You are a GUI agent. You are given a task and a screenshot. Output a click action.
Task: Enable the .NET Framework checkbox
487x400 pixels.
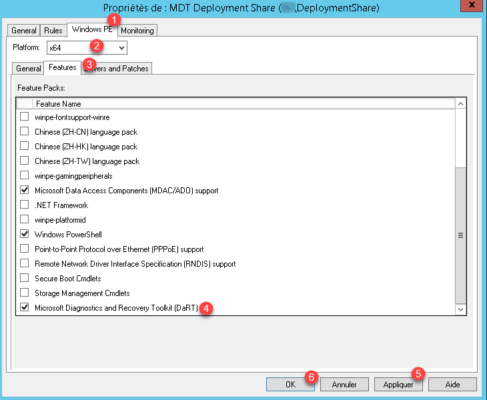tap(24, 205)
